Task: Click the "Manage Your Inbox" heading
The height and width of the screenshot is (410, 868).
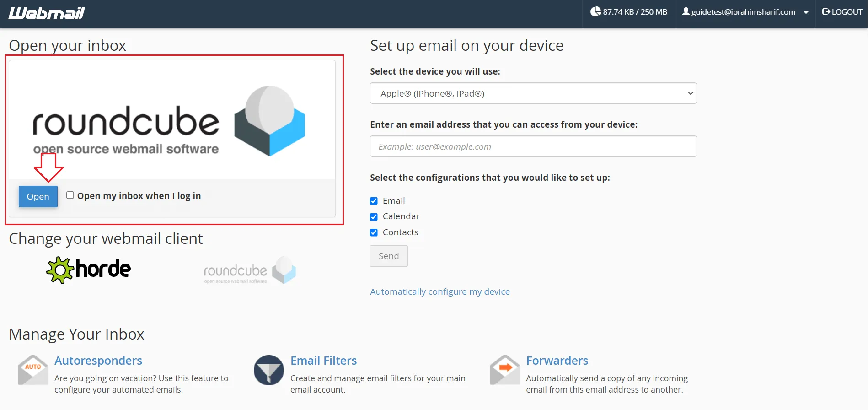Action: [x=77, y=334]
